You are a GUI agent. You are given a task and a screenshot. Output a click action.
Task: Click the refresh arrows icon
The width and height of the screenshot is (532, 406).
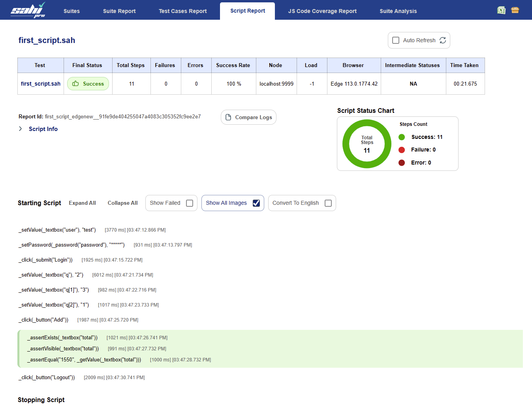443,40
